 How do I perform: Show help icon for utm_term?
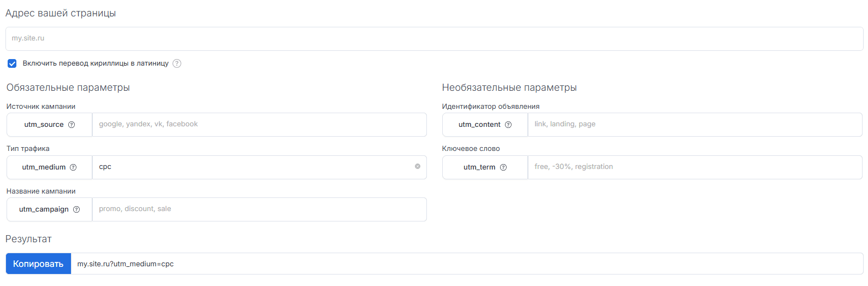(503, 167)
